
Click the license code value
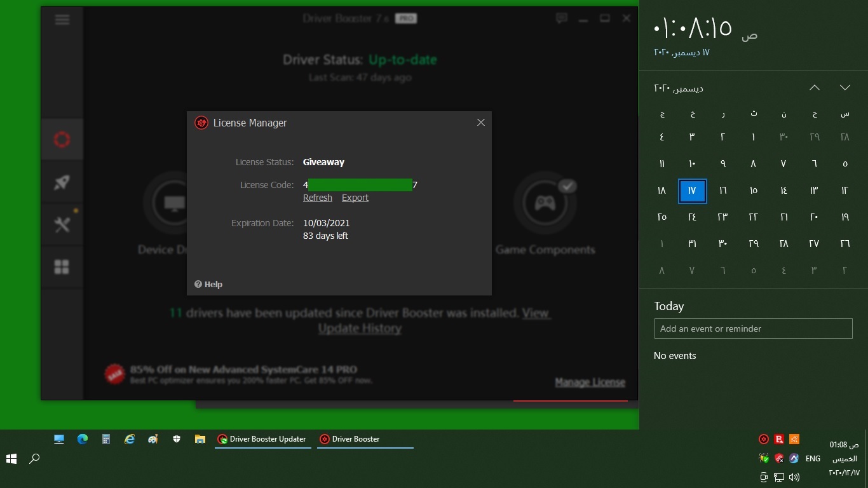click(x=360, y=185)
